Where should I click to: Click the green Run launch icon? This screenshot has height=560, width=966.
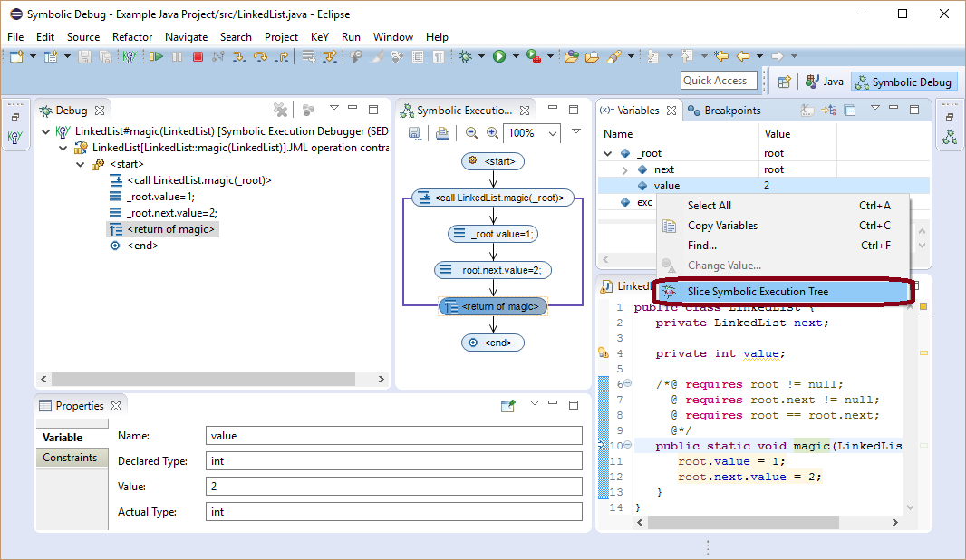[499, 57]
